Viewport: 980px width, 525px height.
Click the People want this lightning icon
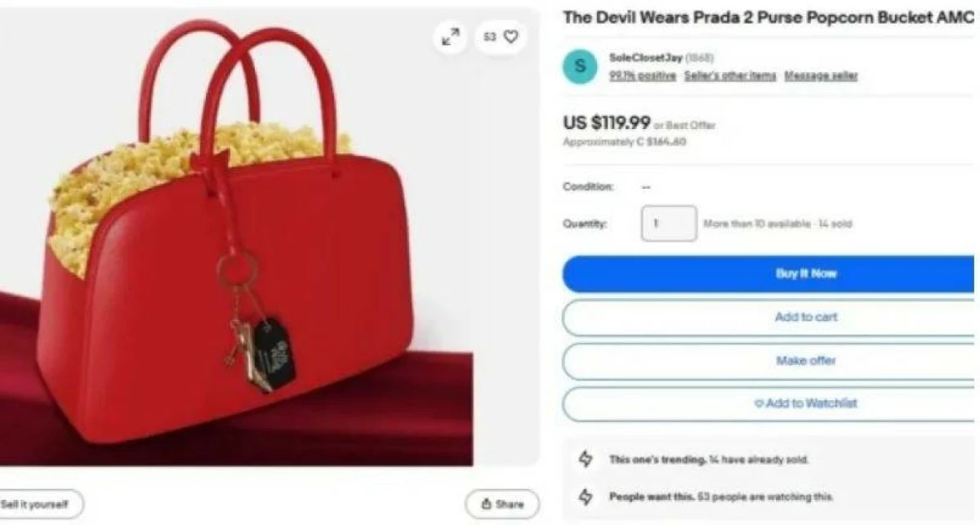586,496
